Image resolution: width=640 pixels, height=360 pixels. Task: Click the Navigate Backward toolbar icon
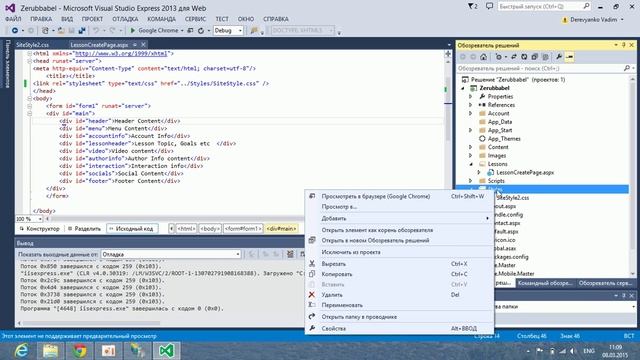coord(15,31)
